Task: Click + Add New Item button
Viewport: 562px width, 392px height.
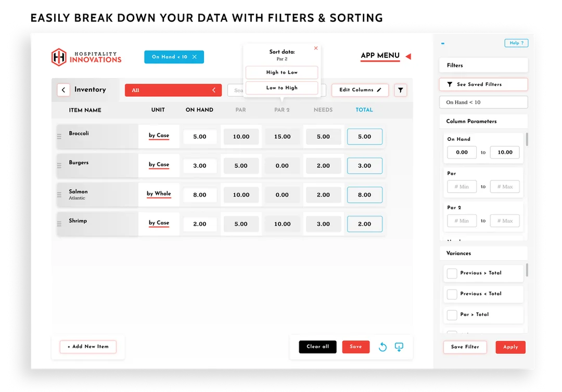Action: pyautogui.click(x=88, y=347)
